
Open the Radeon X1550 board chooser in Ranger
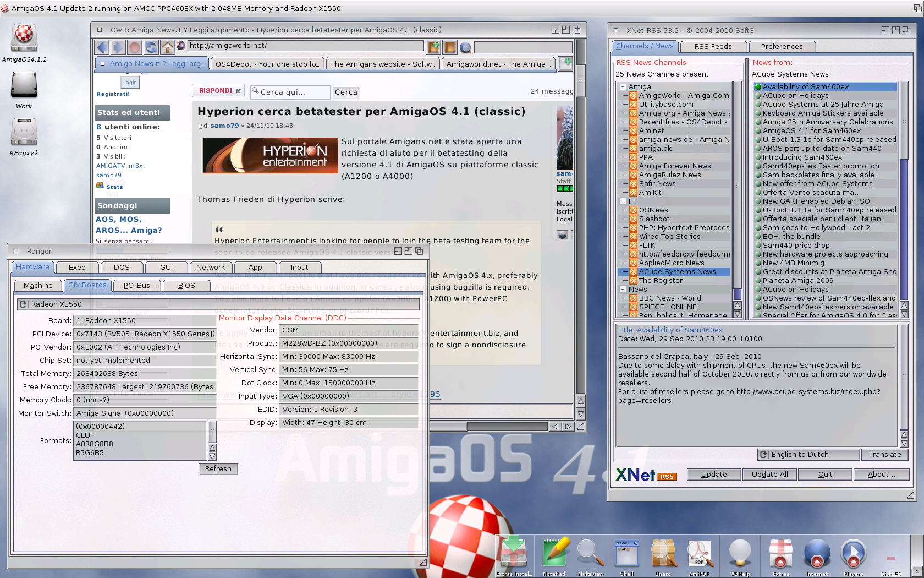pyautogui.click(x=218, y=304)
